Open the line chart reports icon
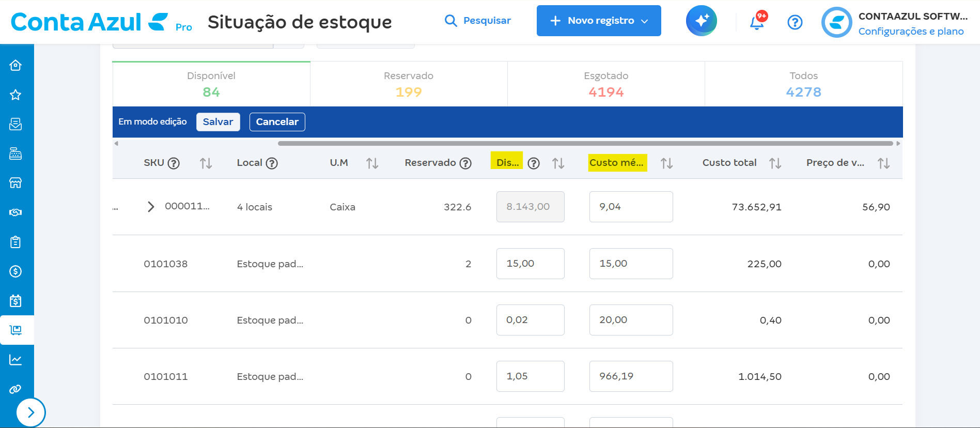Viewport: 980px width, 428px height. (15, 360)
